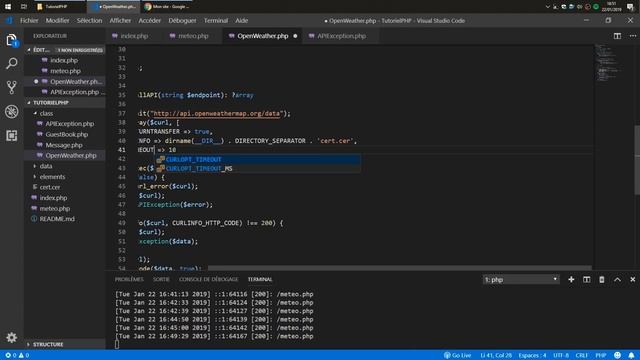640x360 pixels.
Task: Open Message.php in class folder
Action: [64, 145]
